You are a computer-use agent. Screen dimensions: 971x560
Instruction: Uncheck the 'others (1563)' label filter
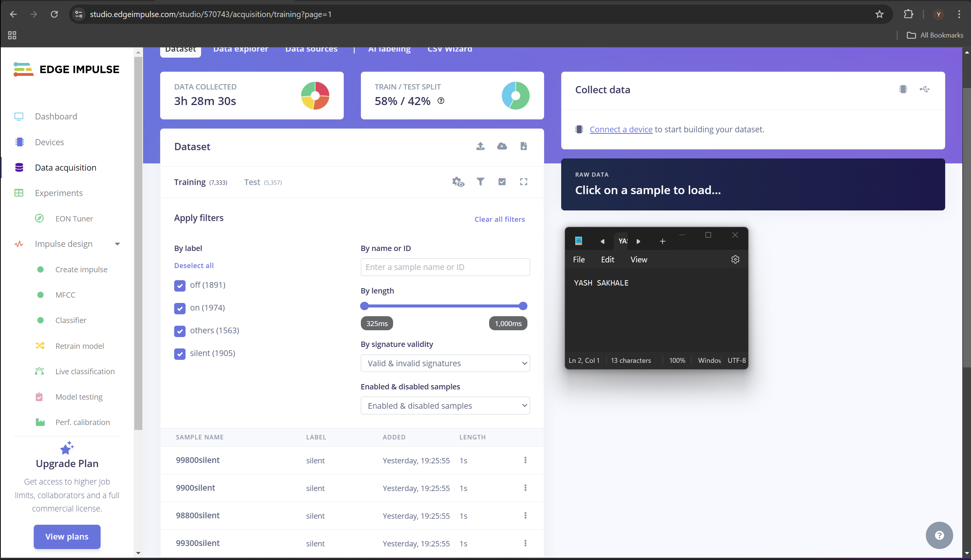[x=180, y=331]
